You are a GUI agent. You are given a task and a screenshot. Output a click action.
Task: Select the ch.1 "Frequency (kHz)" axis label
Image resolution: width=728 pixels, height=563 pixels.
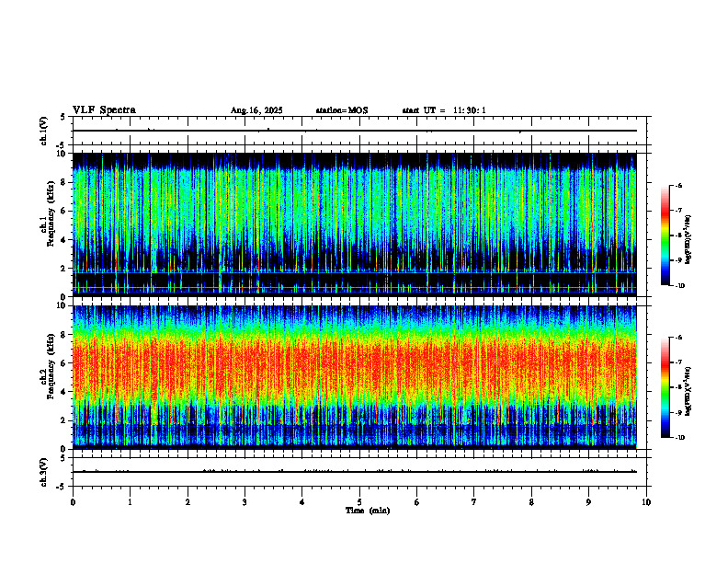tap(51, 213)
